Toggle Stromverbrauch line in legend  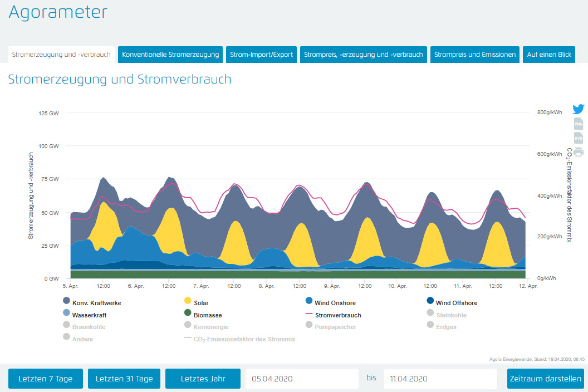[337, 315]
